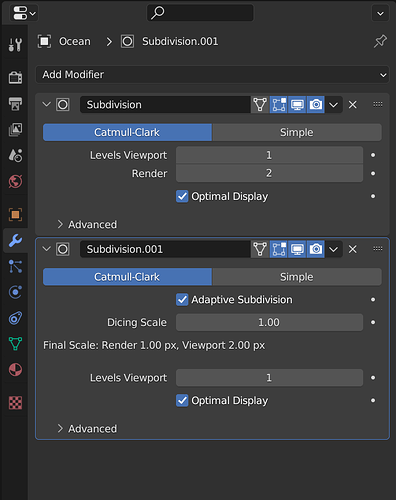
Task: Select Simple in the Subdivision modifier
Action: (x=297, y=132)
